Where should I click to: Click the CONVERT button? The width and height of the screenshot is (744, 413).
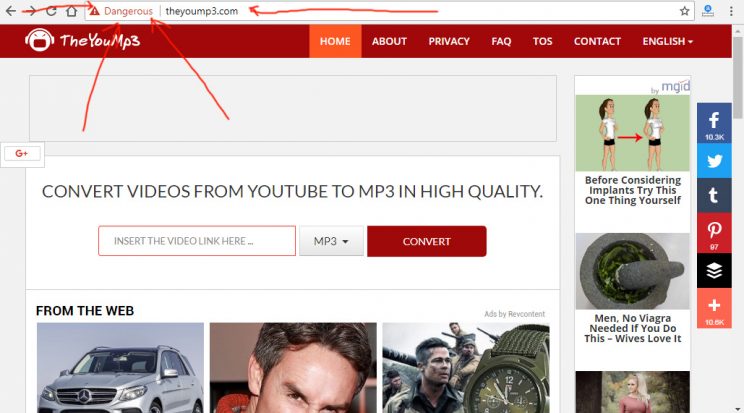pos(427,241)
